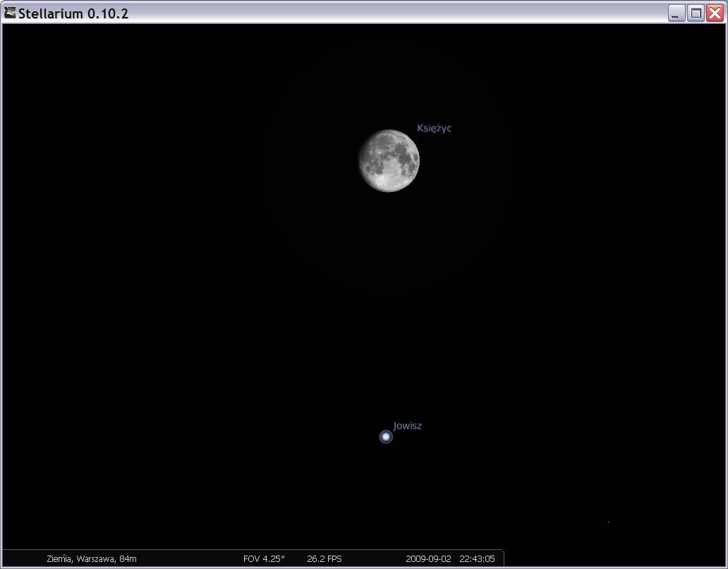Click the Księżyc label beside the Moon

tap(434, 128)
